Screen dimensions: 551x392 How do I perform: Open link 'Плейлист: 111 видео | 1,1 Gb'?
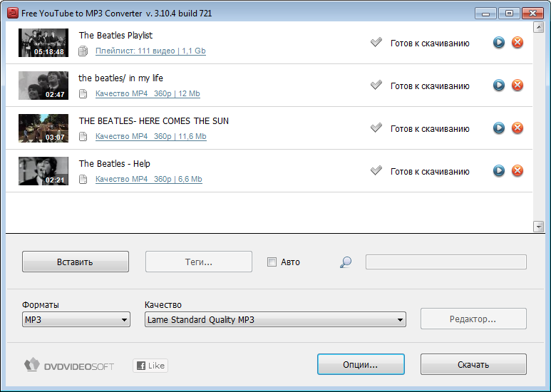pos(150,51)
